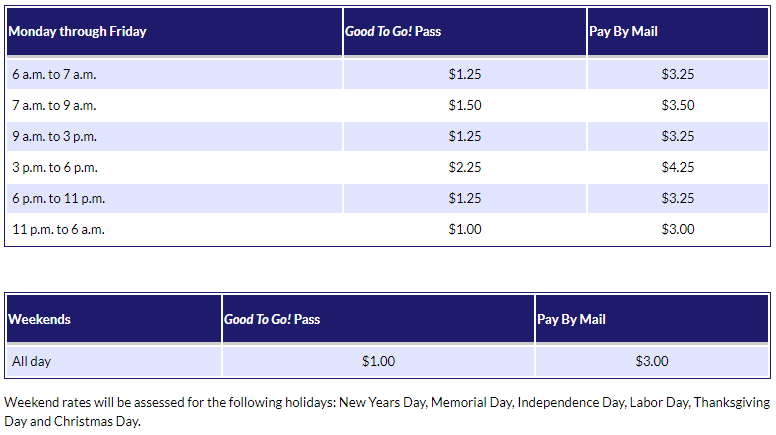
Task: Click the weekend $1.00 Good To Go! rate
Action: 378,361
